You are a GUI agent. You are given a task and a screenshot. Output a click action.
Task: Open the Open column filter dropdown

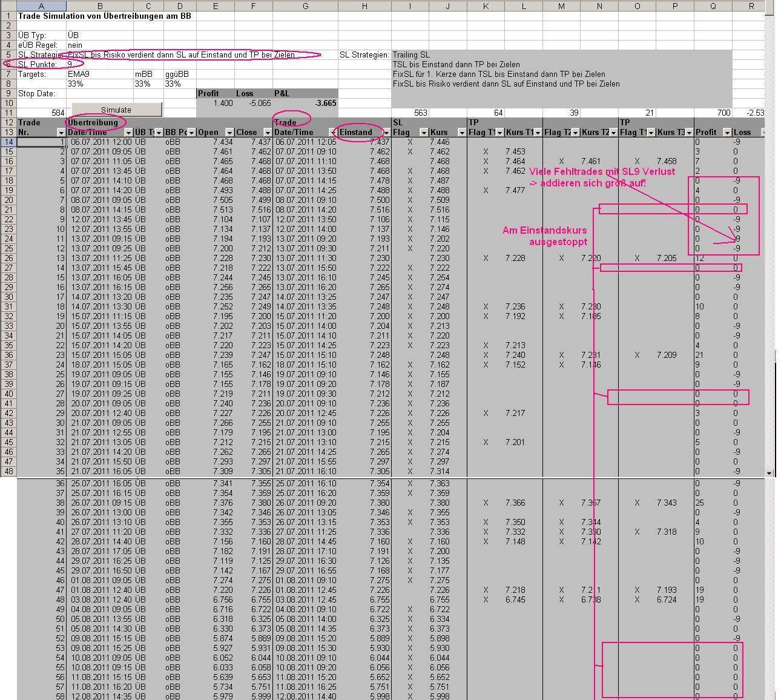[229, 132]
